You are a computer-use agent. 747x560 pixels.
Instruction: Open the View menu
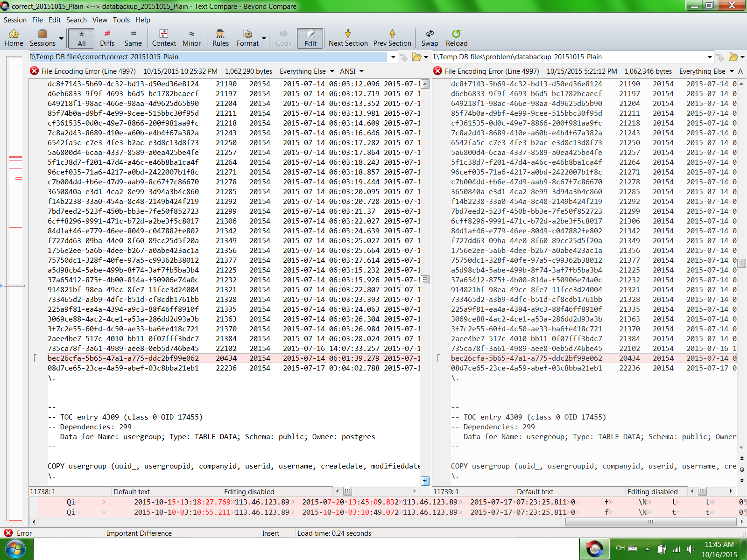[x=99, y=20]
